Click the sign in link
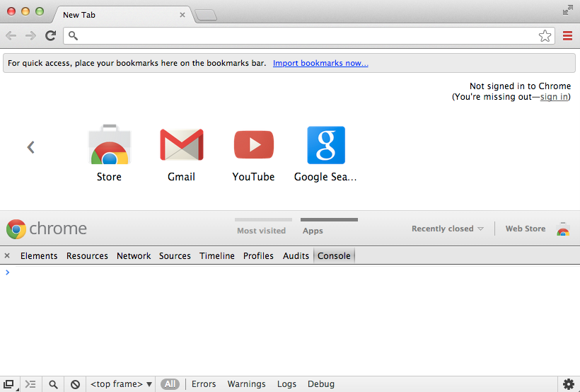The image size is (580, 392). coord(554,97)
